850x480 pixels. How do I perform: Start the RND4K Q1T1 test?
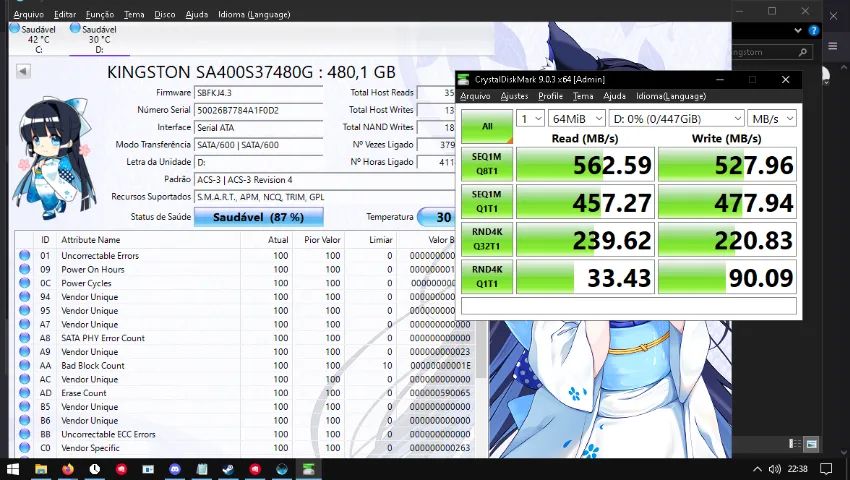(487, 276)
